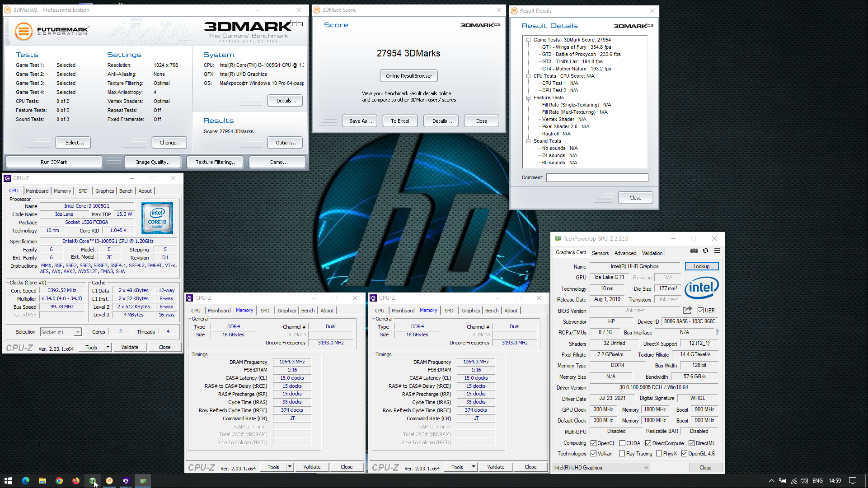Click the battery power tray icon
Screen dimensions: 868x488
tap(783, 481)
